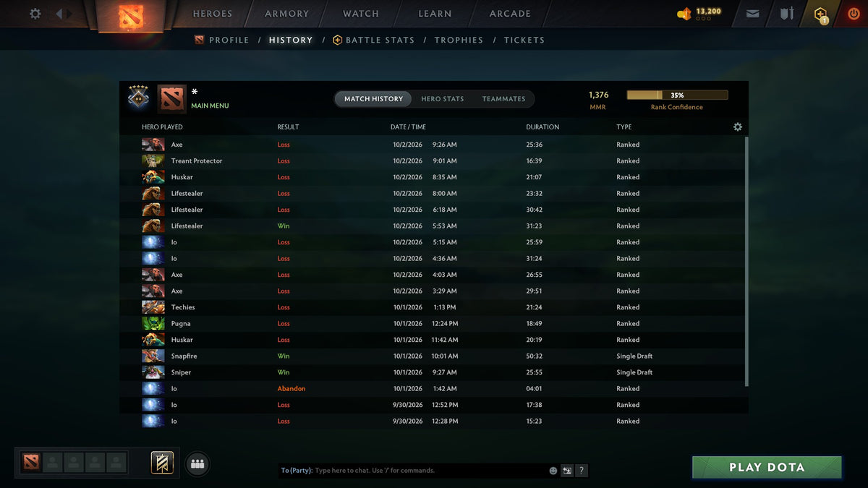
Task: Select the History tab
Action: tap(291, 40)
